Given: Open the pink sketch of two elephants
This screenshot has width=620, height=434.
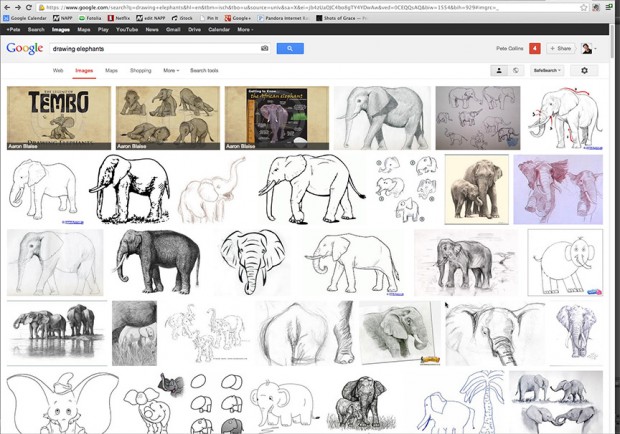Looking at the screenshot, I should (558, 189).
